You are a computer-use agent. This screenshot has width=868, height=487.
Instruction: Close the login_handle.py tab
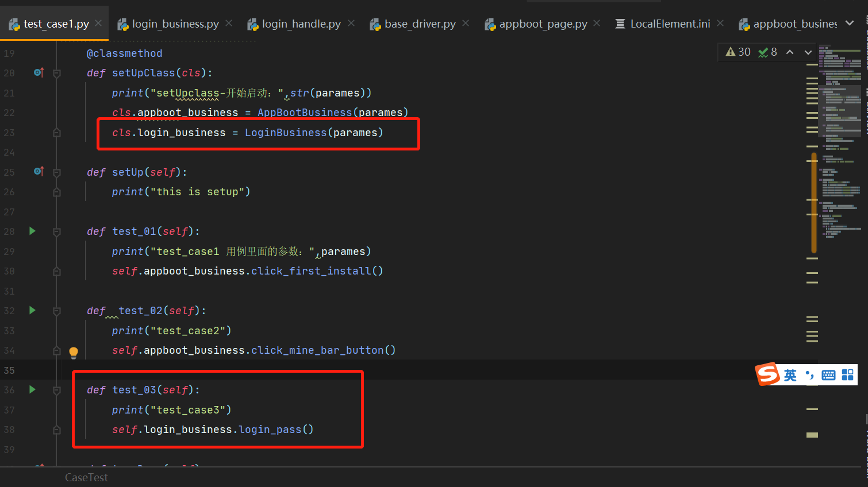(351, 23)
